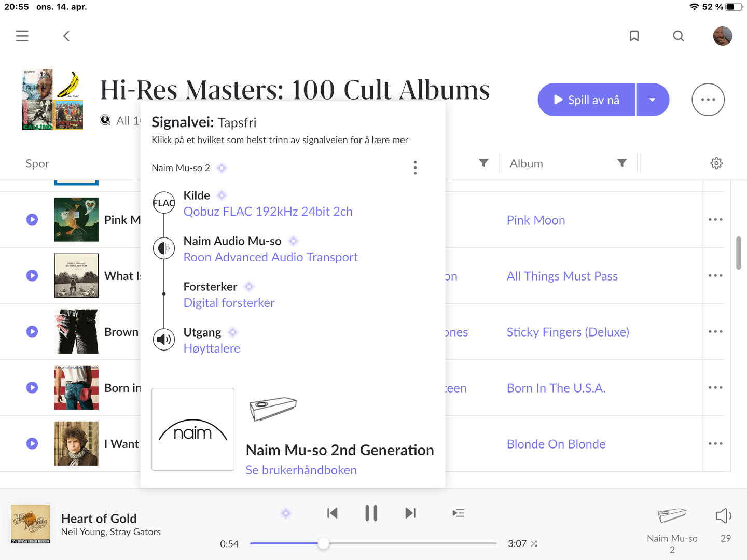Viewport: 747px width, 560px height.
Task: Go back with the back arrow
Action: coord(66,36)
